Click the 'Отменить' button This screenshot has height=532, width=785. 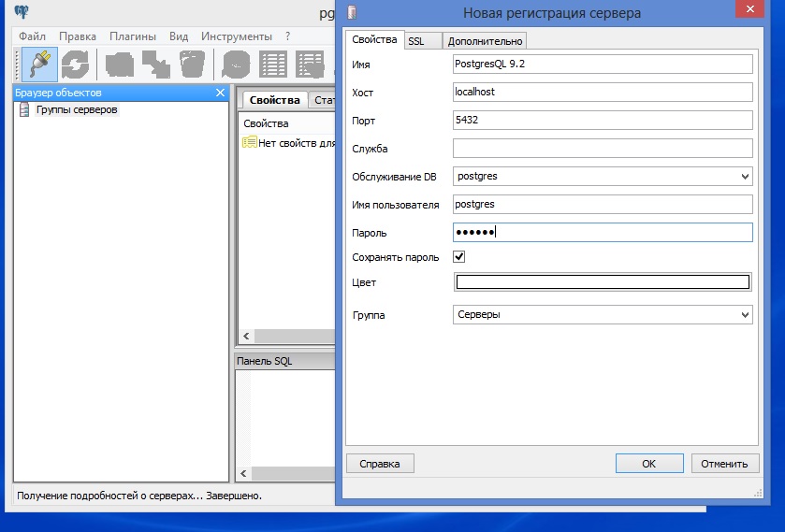724,463
